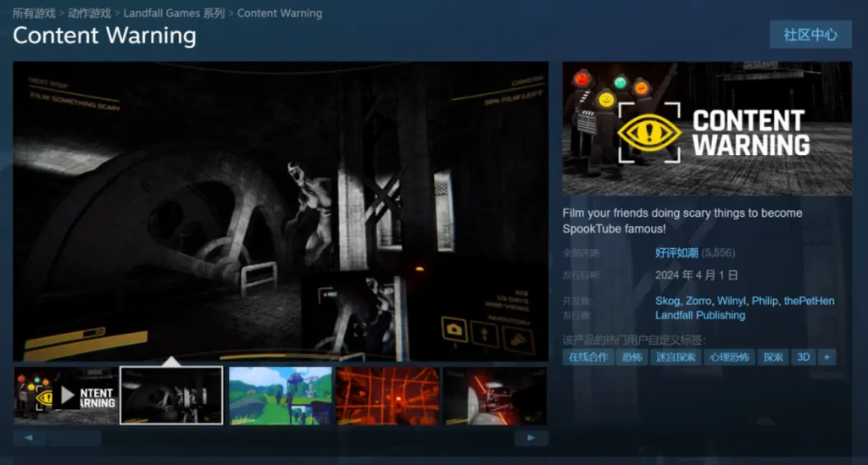Click the thumbnail strip scrollbar handle

pos(75,439)
